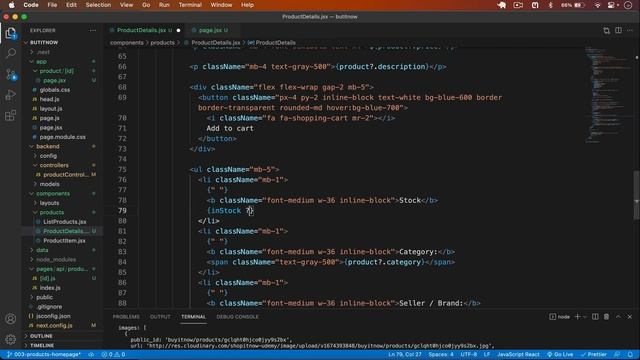This screenshot has height=360, width=640.
Task: Place cursor on line 71 Add to cart
Action: pos(230,128)
